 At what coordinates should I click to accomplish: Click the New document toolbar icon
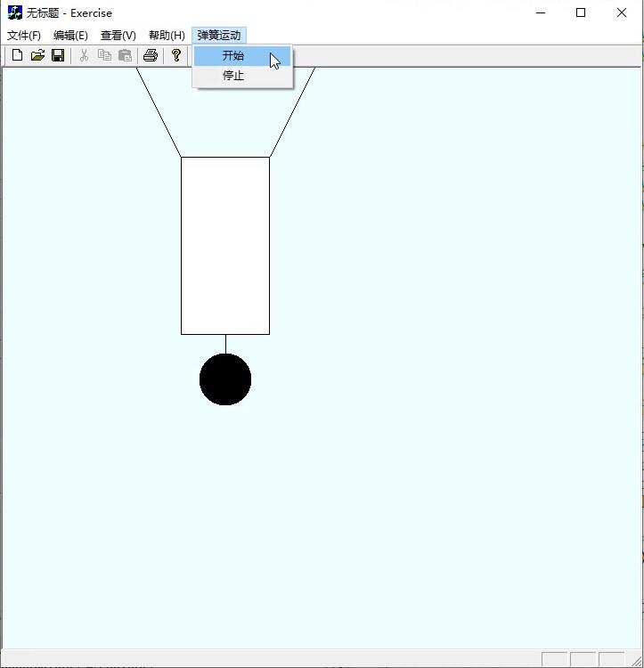tap(18, 55)
